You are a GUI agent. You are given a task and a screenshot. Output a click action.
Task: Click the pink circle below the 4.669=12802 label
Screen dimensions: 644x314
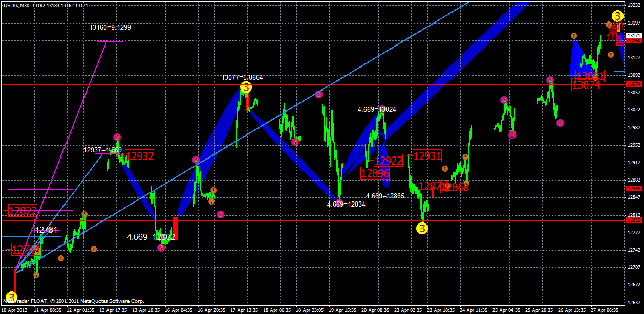coord(161,248)
